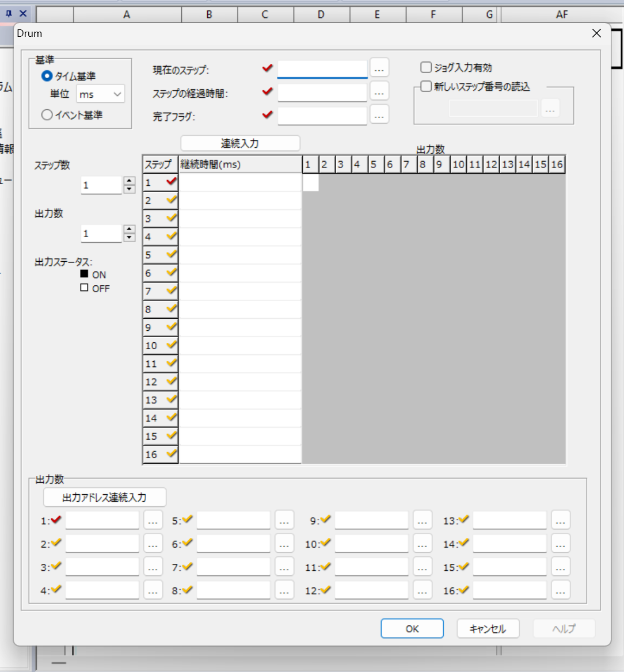Select column header B in background grid
This screenshot has height=672, width=624.
[210, 14]
